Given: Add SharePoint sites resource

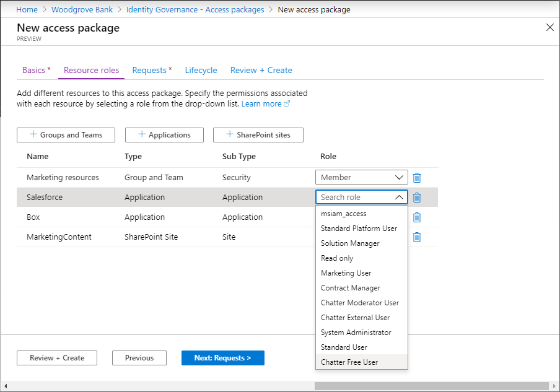Looking at the screenshot, I should pos(258,135).
